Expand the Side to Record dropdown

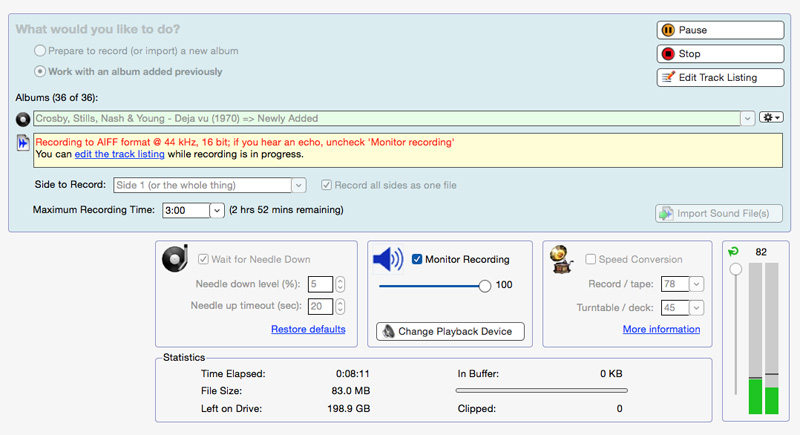click(x=298, y=185)
